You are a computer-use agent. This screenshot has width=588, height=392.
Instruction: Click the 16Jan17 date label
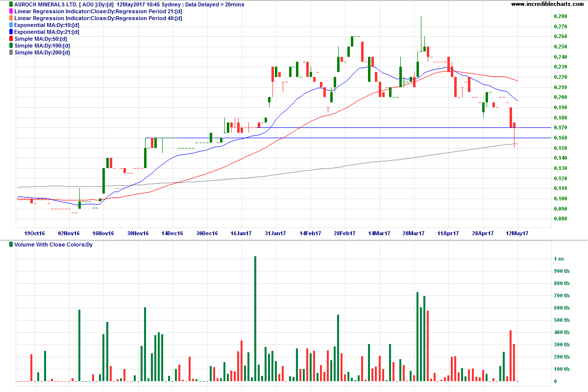241,233
